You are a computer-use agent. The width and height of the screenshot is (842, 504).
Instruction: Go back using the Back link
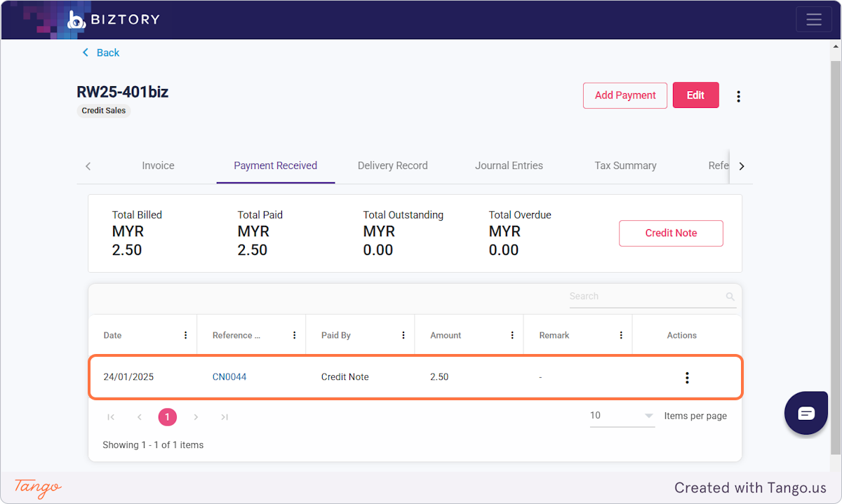point(101,53)
